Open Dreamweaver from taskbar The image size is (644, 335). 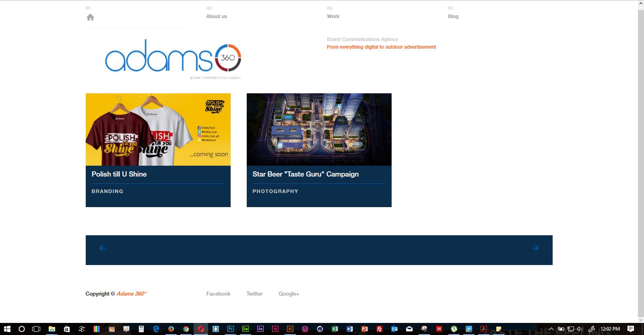click(x=245, y=329)
